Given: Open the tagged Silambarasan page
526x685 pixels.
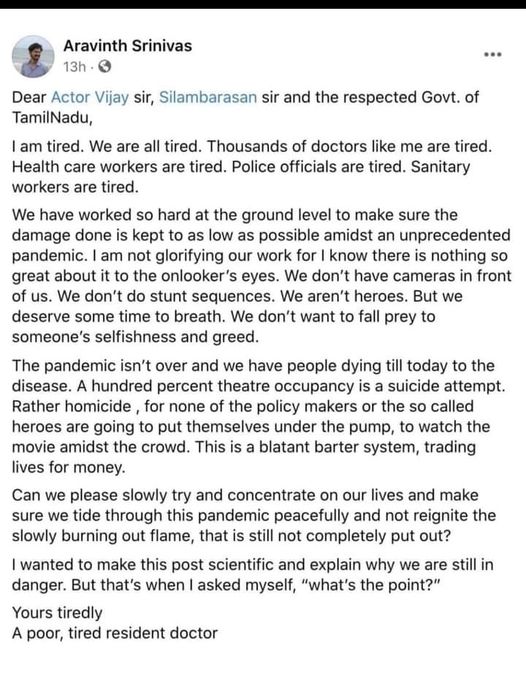Looking at the screenshot, I should pos(208,97).
